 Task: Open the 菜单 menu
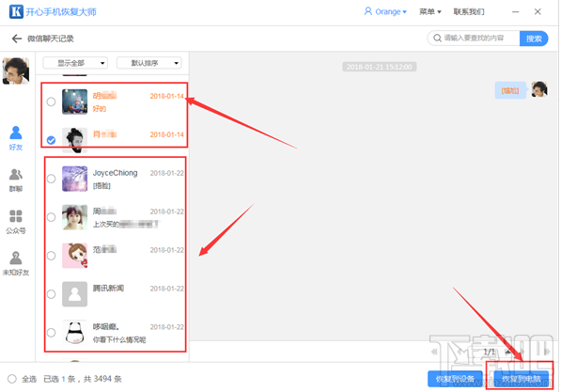(430, 11)
